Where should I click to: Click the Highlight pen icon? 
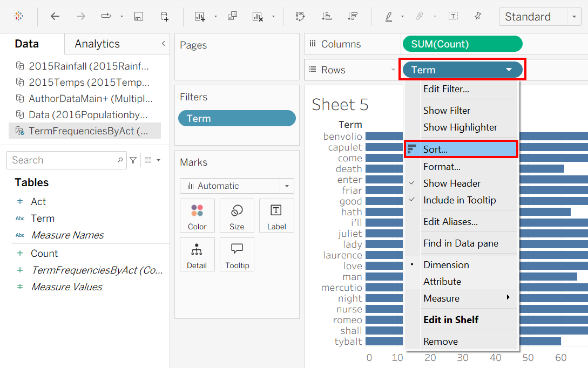click(389, 16)
